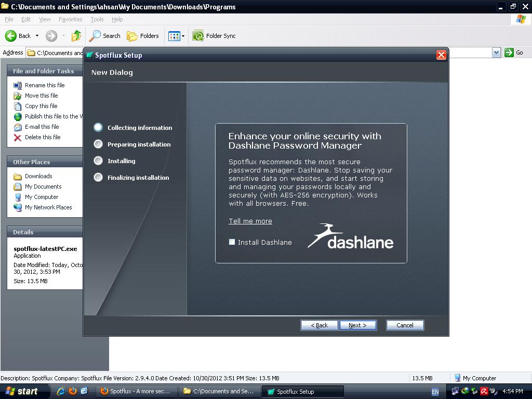This screenshot has width=532, height=399.
Task: Collapse the Other Places panel header
Action: tap(45, 162)
